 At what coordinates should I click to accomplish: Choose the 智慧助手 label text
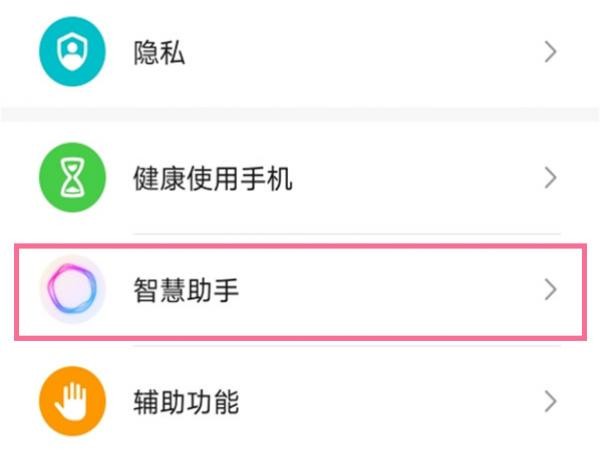coord(186,290)
